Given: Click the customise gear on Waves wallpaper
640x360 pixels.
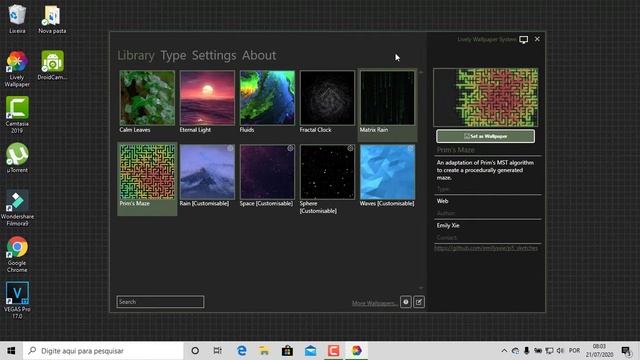Looking at the screenshot, I should coord(410,149).
